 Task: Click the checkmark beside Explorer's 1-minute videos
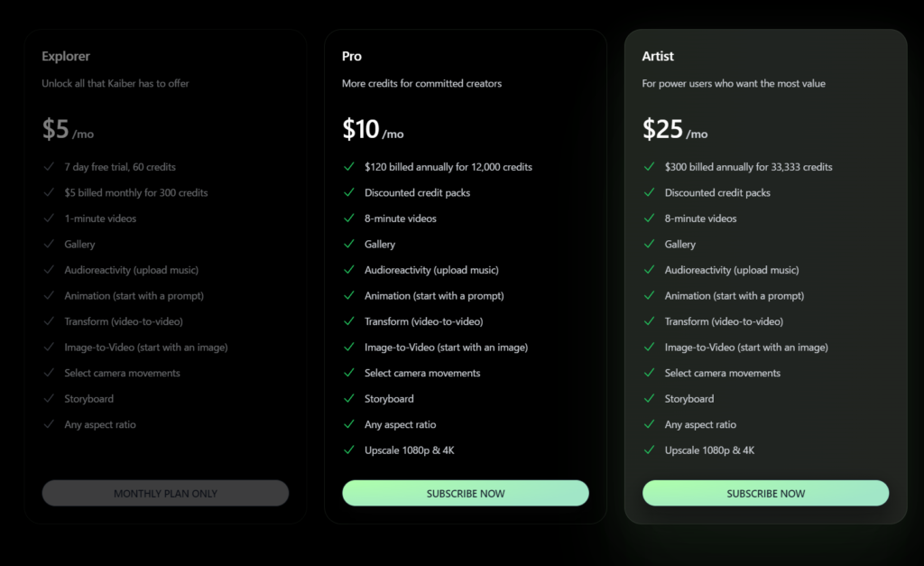click(x=49, y=218)
